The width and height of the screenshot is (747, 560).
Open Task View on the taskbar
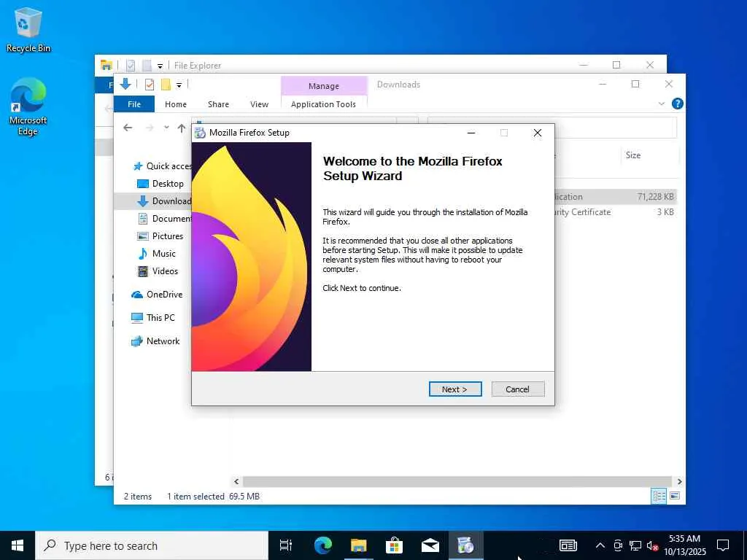tap(285, 545)
